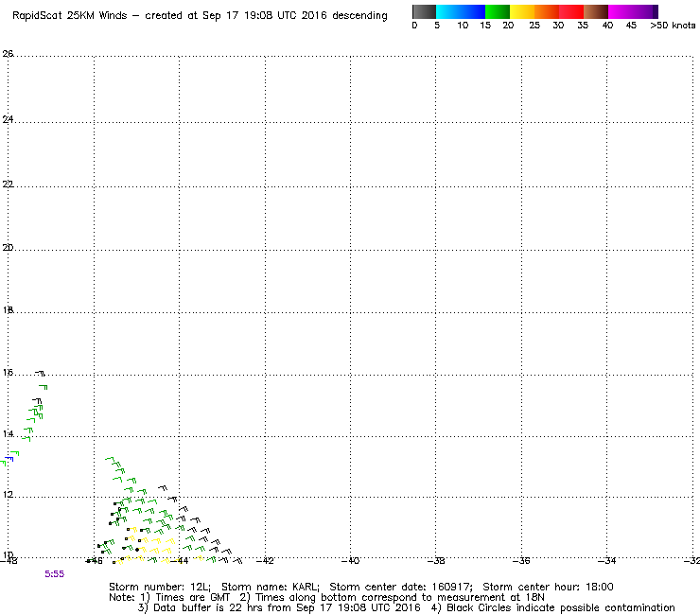Click the legend label 45
The height and width of the screenshot is (615, 700).
point(631,26)
